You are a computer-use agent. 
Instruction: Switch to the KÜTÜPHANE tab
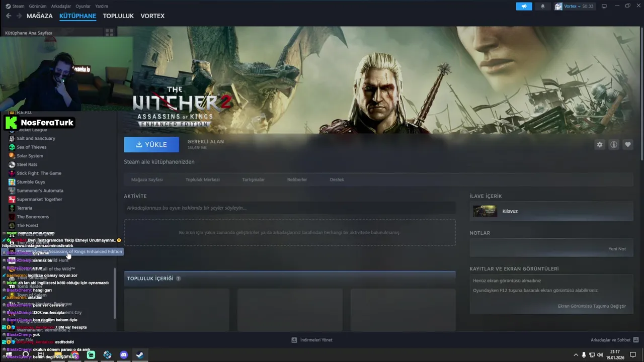pos(77,16)
